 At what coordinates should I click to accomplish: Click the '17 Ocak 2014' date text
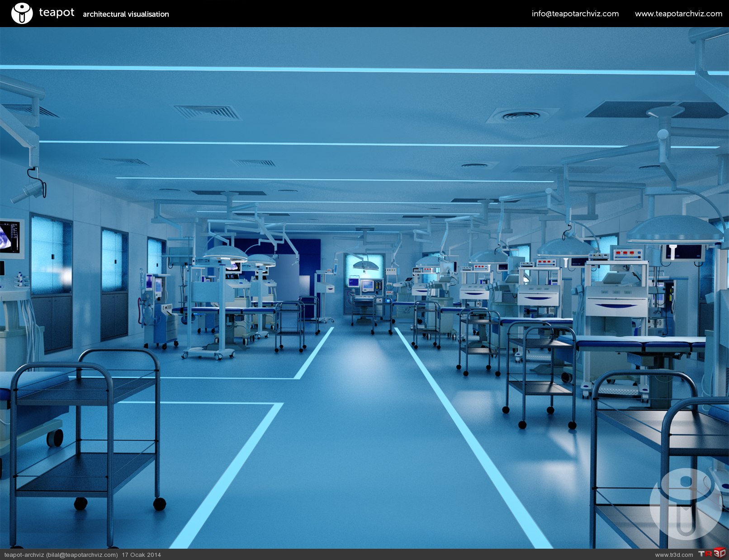click(141, 555)
